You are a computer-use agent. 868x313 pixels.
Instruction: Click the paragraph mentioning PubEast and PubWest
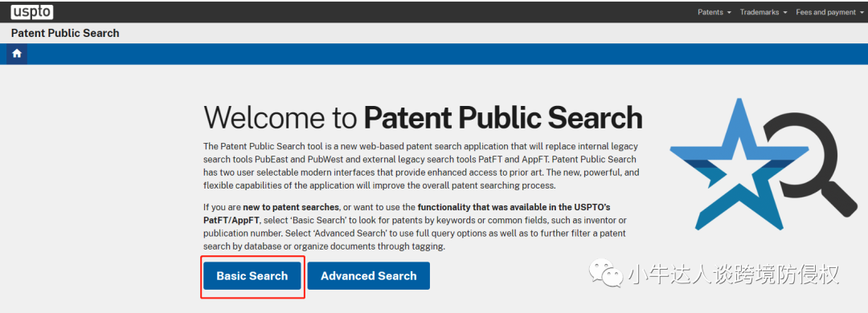[x=421, y=165]
